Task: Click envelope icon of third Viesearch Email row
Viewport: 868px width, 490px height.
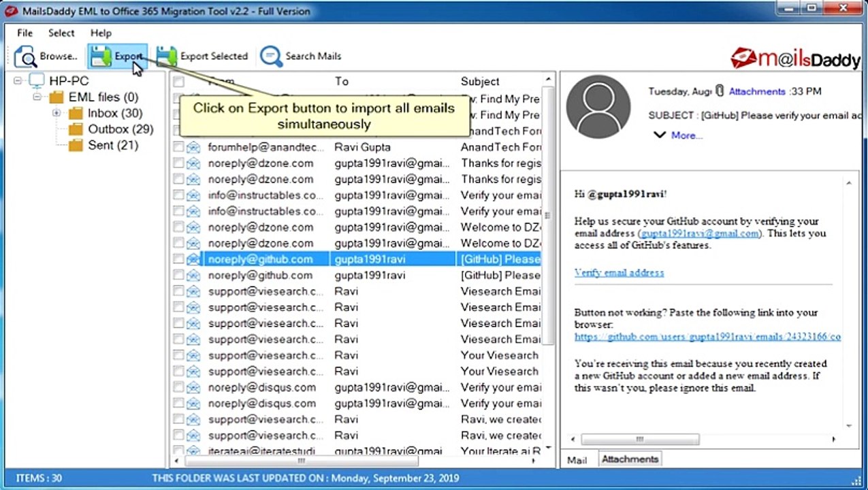Action: (x=193, y=323)
